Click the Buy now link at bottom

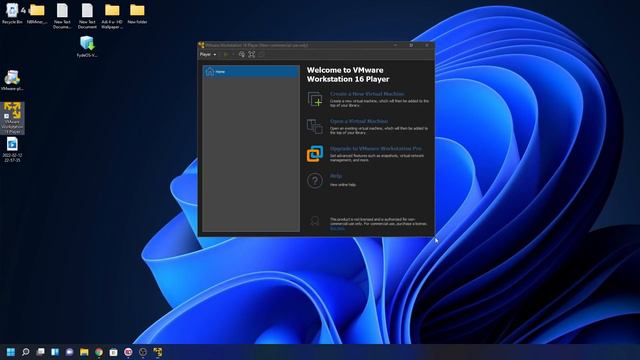pos(337,229)
